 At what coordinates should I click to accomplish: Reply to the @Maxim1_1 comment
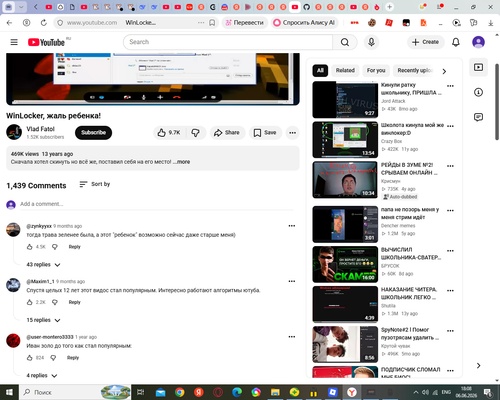pos(75,302)
